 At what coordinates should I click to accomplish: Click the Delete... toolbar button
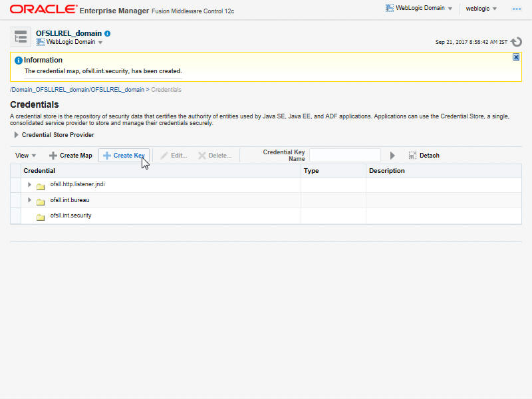coord(215,156)
